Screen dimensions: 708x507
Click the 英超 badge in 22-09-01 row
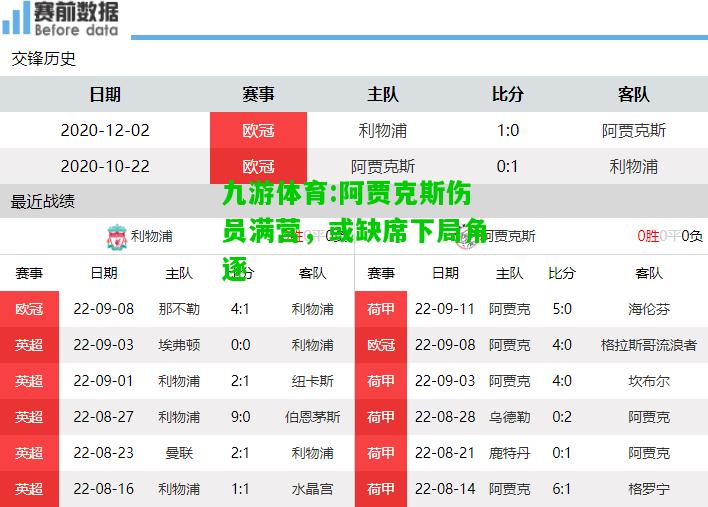pyautogui.click(x=29, y=381)
